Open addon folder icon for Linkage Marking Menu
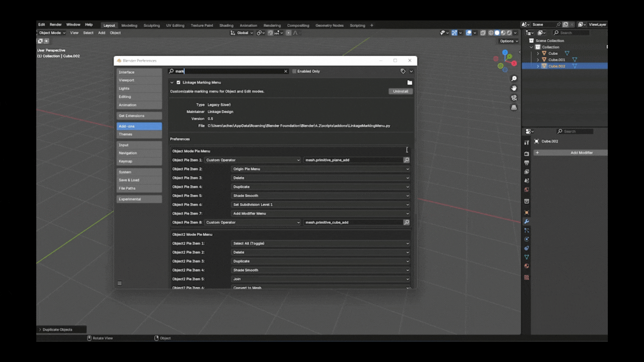 pyautogui.click(x=410, y=82)
